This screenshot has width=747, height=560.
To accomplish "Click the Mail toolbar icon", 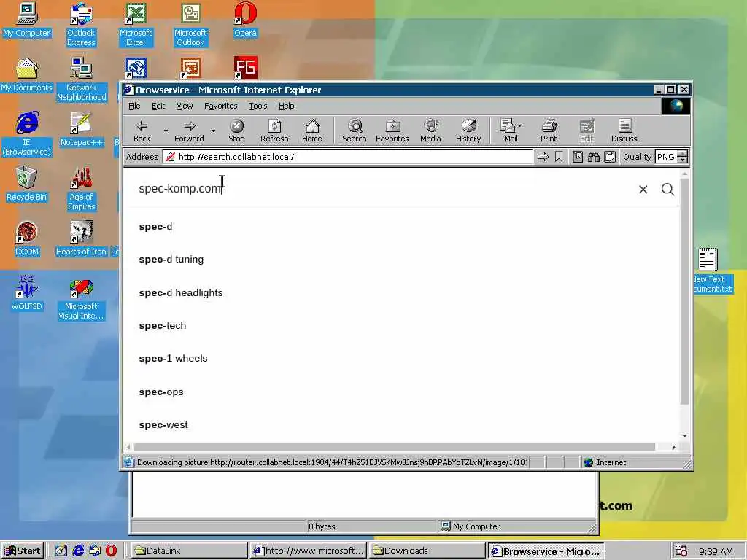I will point(508,131).
